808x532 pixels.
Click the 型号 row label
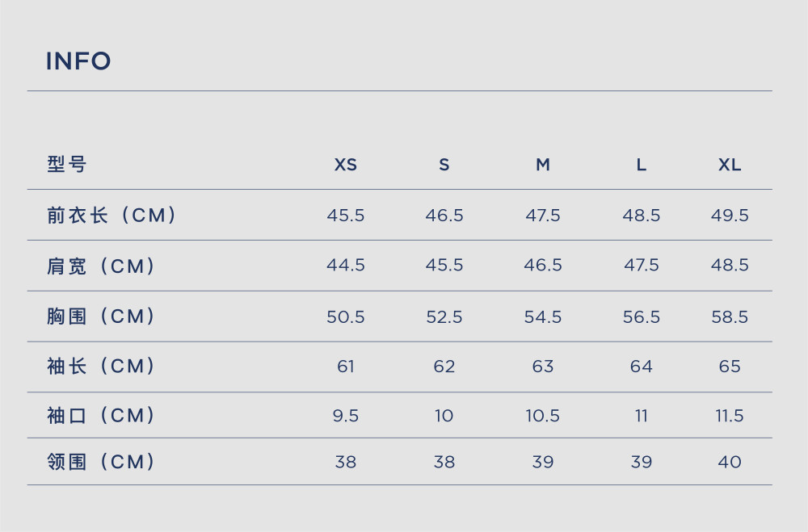[66, 165]
